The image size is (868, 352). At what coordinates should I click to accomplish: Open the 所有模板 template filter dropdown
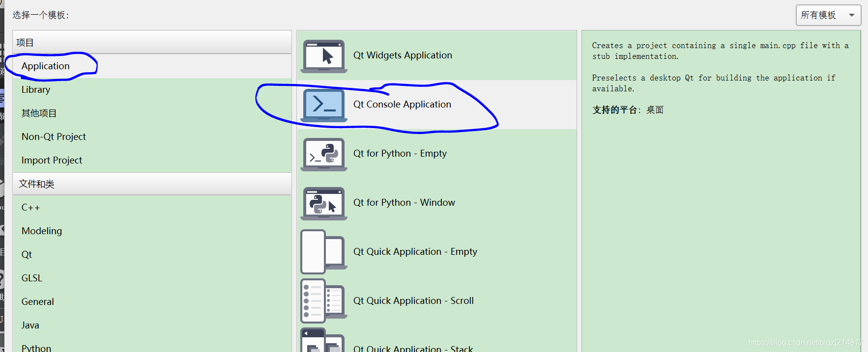pyautogui.click(x=828, y=15)
